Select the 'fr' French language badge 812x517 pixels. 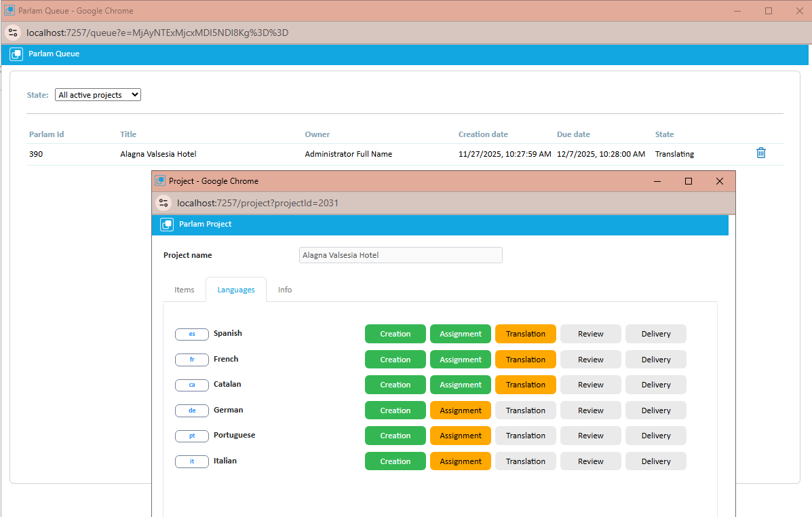point(192,359)
